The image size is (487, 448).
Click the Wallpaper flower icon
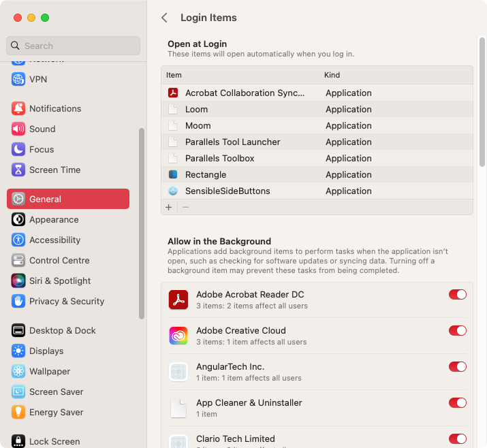(18, 371)
